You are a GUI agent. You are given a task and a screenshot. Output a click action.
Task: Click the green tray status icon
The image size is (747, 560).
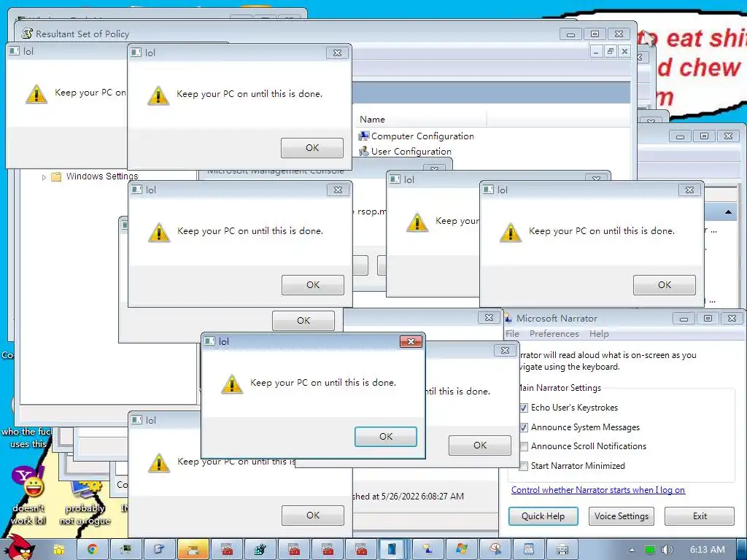650,550
